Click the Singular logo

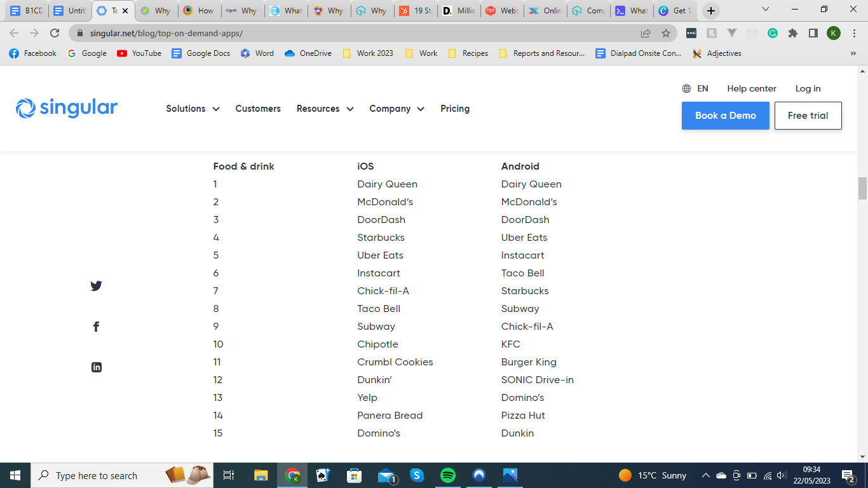[67, 109]
